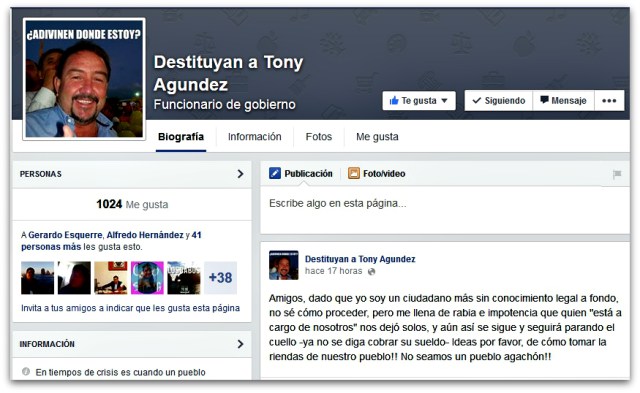Viewport: 640px width, 393px height.
Task: Click 'Invita a tus amigos' invite link
Action: [130, 308]
